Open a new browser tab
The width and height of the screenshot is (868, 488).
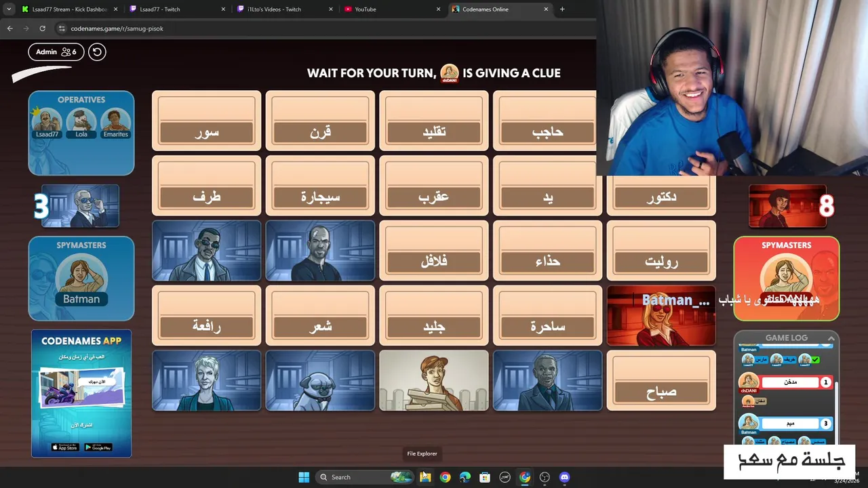pos(562,9)
